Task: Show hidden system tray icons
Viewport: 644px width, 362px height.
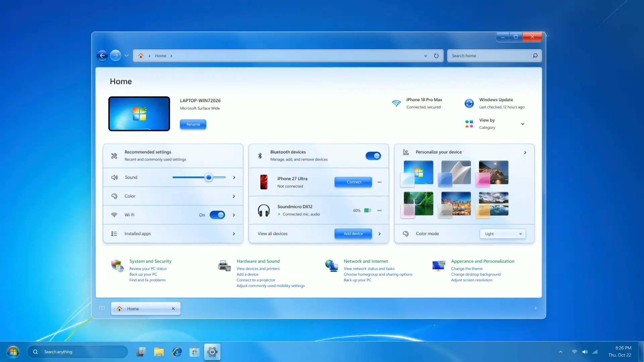Action: (x=560, y=352)
